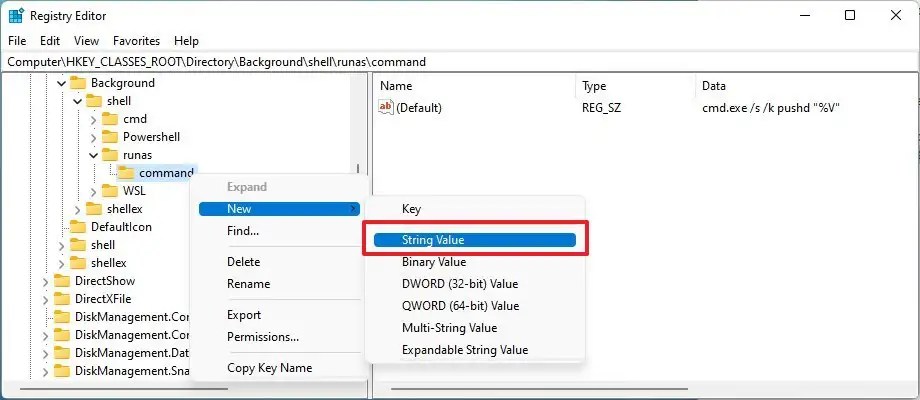This screenshot has width=920, height=400.
Task: Click the DiskManagement.Snap folder icon
Action: pos(62,371)
